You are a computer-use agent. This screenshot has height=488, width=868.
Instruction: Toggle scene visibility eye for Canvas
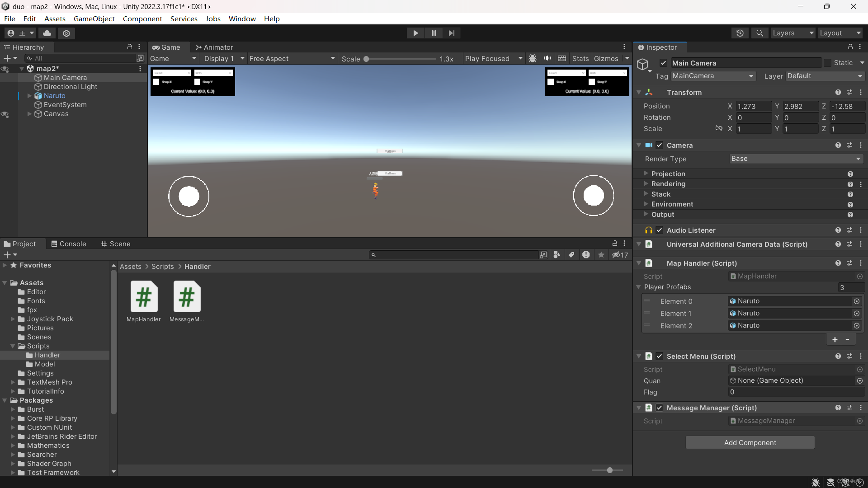(5, 114)
